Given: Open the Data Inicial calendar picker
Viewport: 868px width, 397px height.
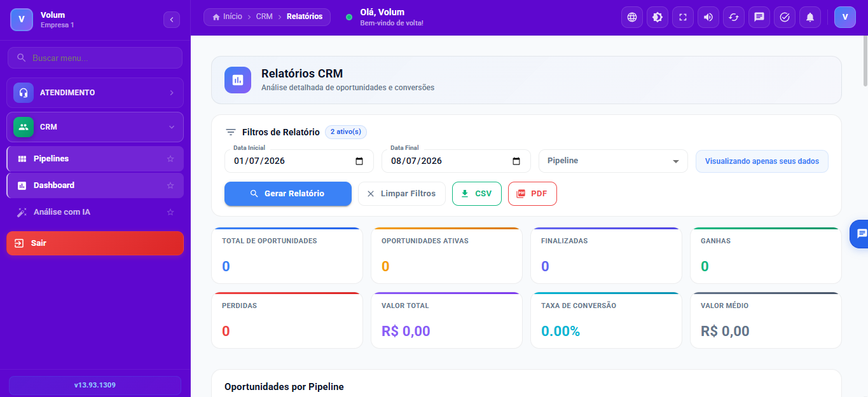Looking at the screenshot, I should coord(359,161).
